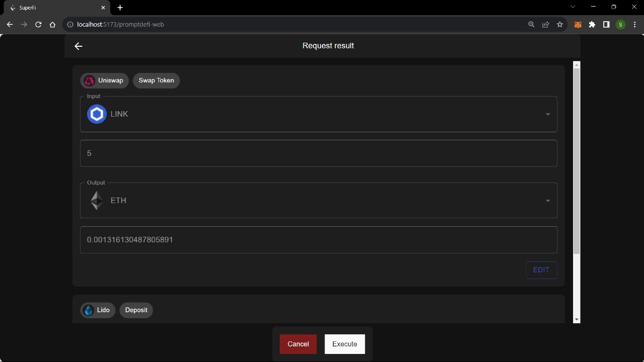Open the MetaMask fox extension
Image resolution: width=644 pixels, height=362 pixels.
(x=578, y=25)
